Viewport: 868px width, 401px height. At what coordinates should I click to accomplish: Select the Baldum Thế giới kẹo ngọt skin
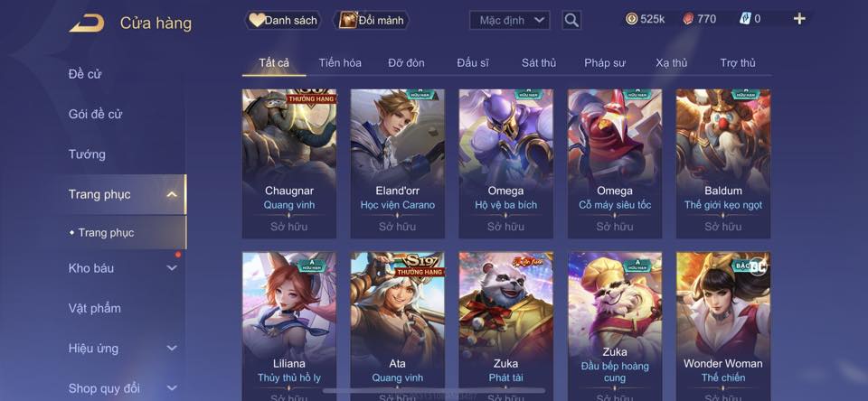pyautogui.click(x=723, y=163)
